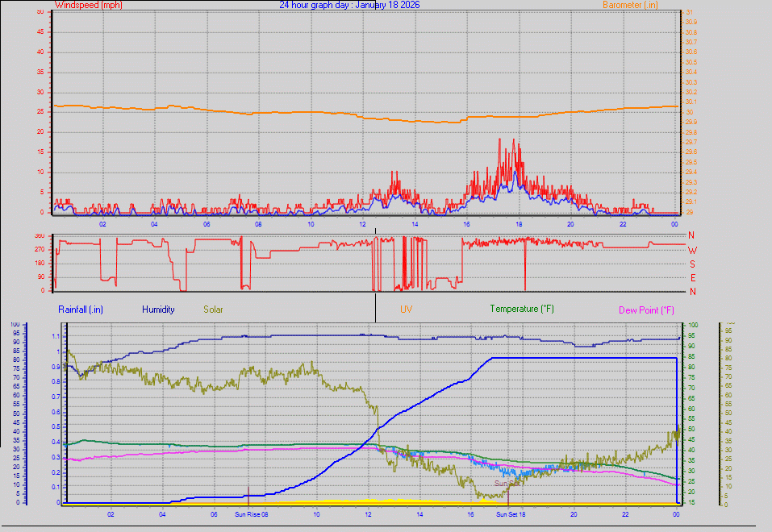Click the S compass direction label
This screenshot has width=772, height=532.
691,264
